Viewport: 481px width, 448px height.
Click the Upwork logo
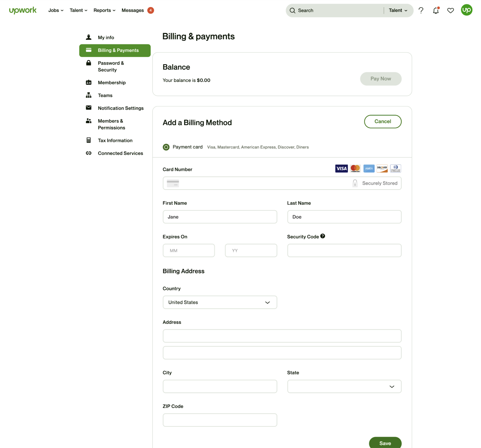point(23,11)
